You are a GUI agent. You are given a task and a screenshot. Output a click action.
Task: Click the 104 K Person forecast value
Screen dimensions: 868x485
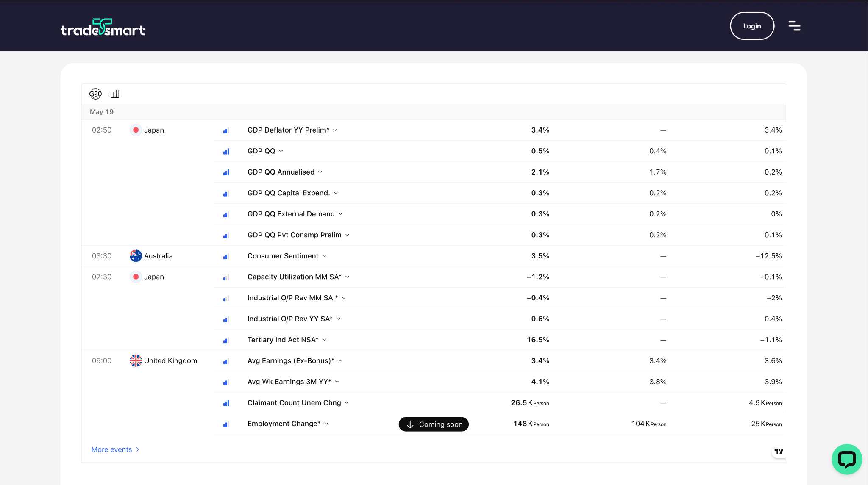[x=649, y=424]
